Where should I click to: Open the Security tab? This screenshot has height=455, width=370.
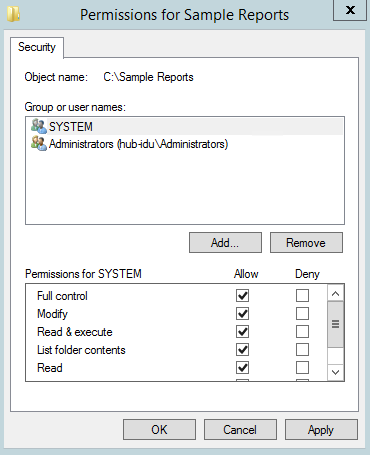click(x=37, y=47)
